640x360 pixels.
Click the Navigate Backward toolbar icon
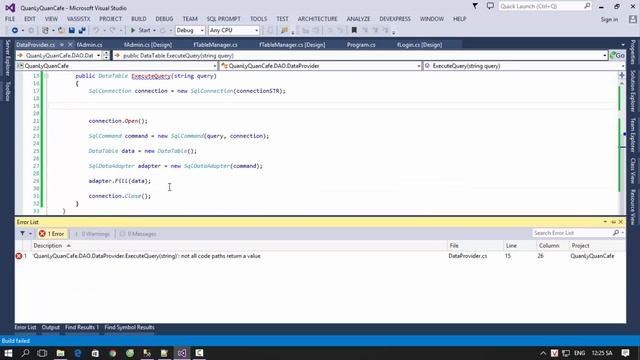pyautogui.click(x=15, y=30)
